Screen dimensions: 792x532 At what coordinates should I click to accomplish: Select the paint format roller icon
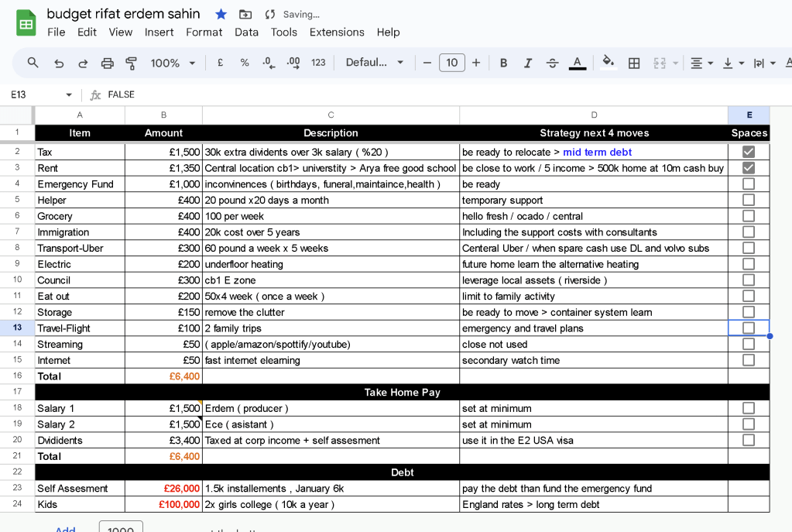click(x=132, y=63)
